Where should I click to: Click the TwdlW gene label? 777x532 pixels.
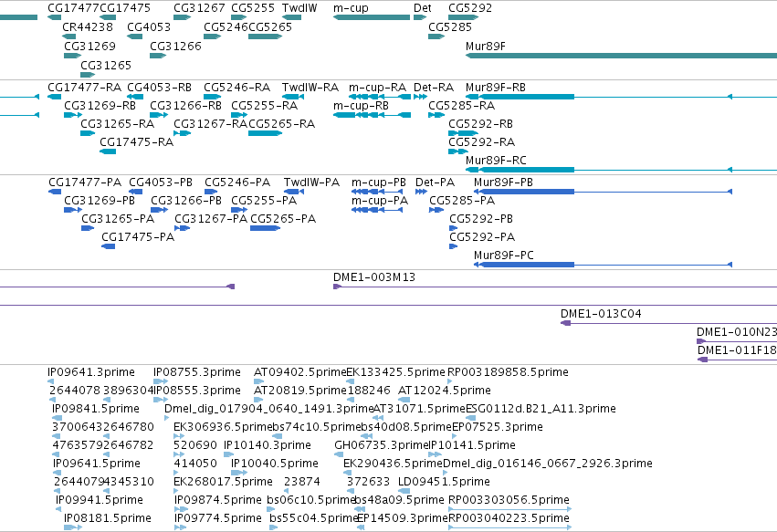299,8
